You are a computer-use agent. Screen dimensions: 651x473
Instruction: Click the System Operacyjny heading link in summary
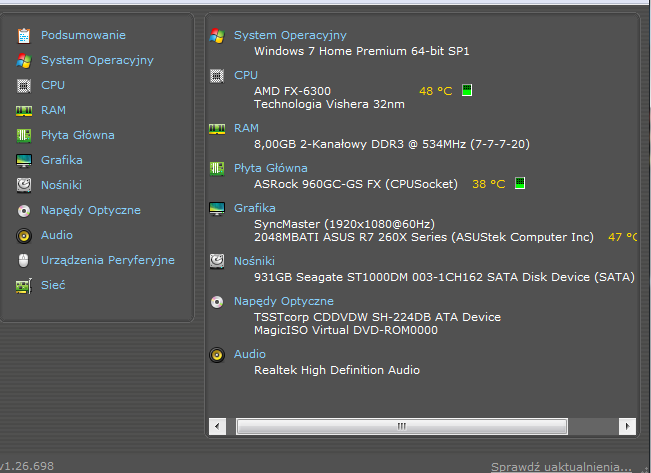[x=290, y=36]
